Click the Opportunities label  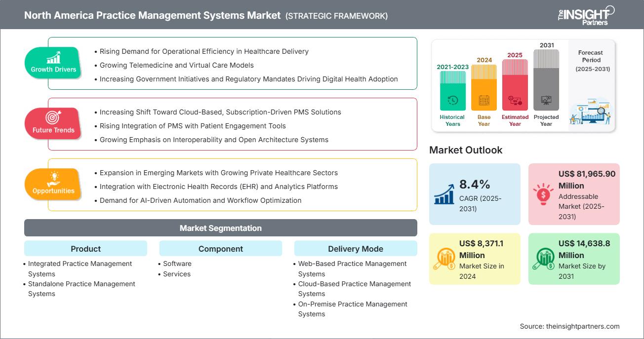tap(53, 191)
